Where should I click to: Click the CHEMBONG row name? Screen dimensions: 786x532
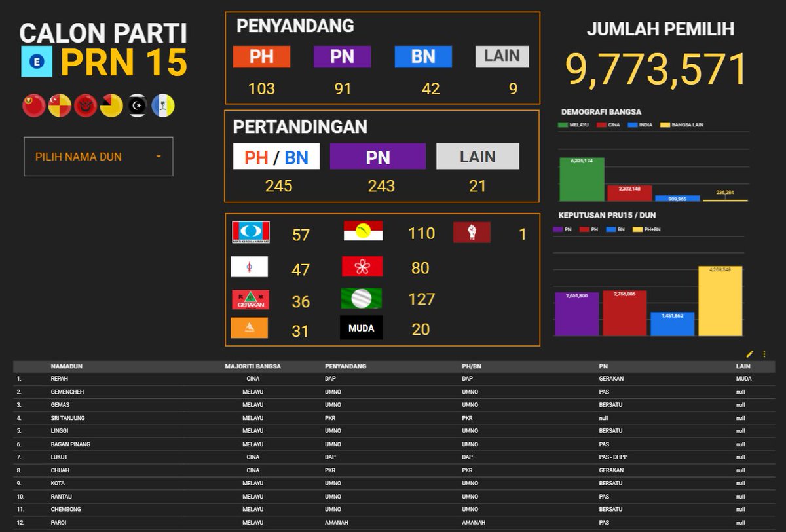point(65,510)
